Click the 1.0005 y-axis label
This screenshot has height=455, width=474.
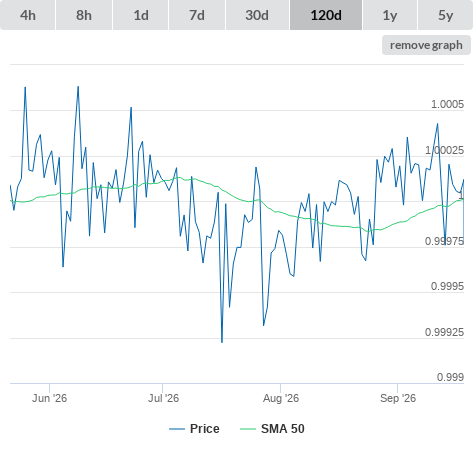tap(447, 104)
